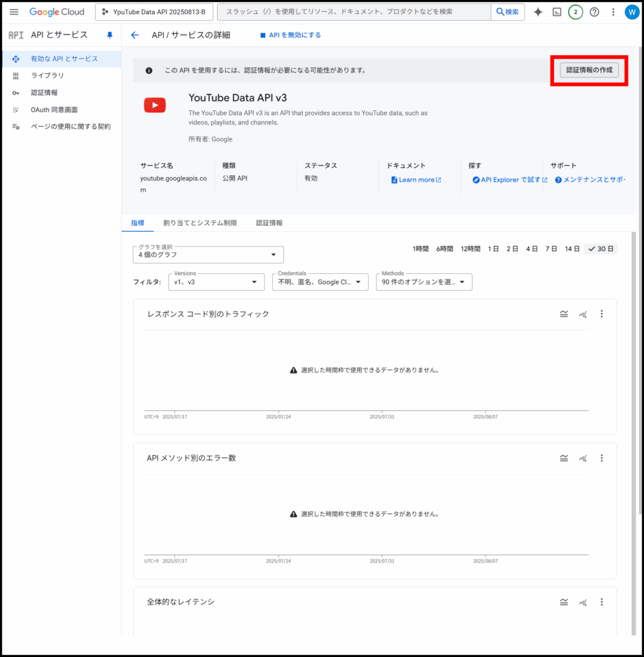Image resolution: width=644 pixels, height=657 pixels.
Task: Open the project selector YpuTube Data API 20250813-B
Action: click(154, 12)
